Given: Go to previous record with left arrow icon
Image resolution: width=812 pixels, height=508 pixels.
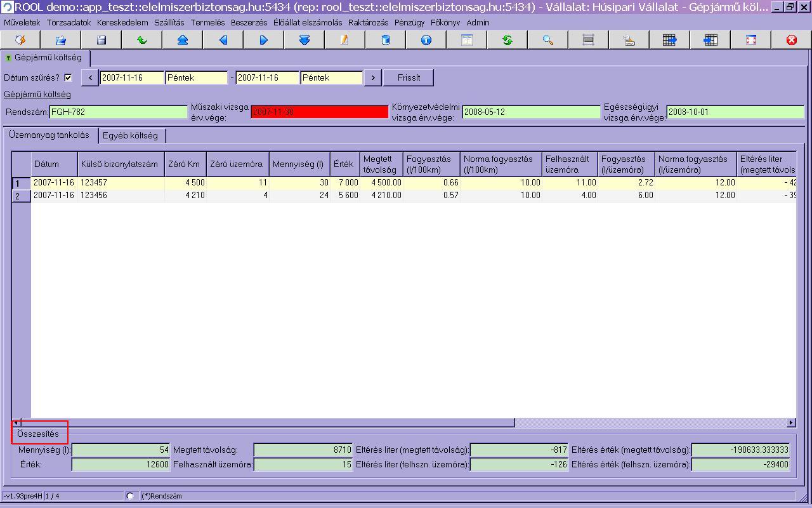Looking at the screenshot, I should click(x=223, y=40).
